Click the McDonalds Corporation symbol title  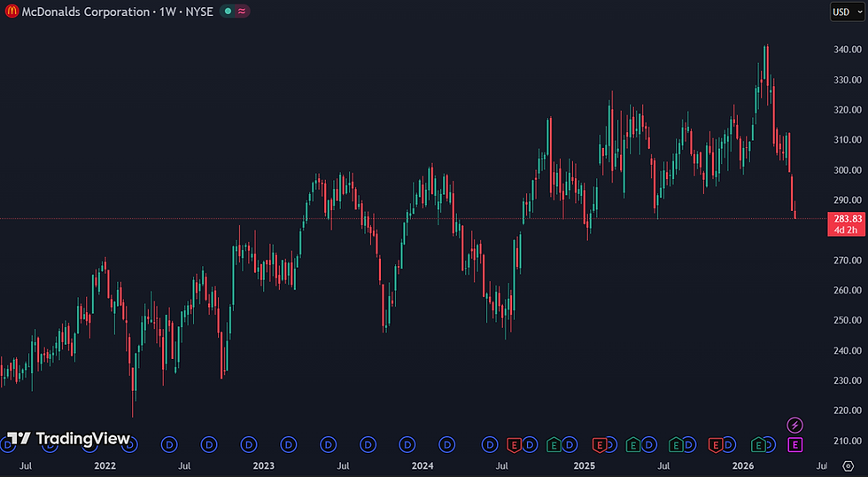tap(86, 12)
